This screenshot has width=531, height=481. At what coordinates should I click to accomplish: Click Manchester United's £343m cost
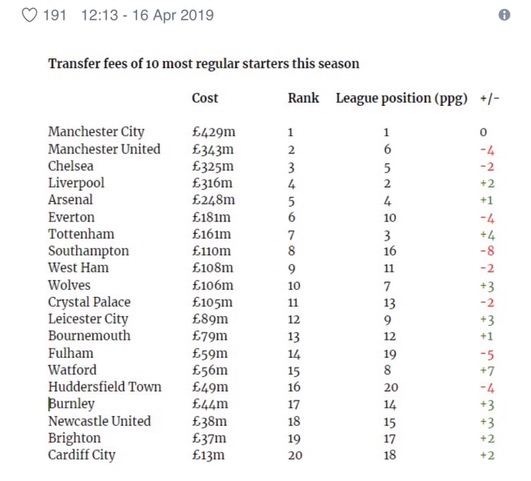[x=213, y=149]
